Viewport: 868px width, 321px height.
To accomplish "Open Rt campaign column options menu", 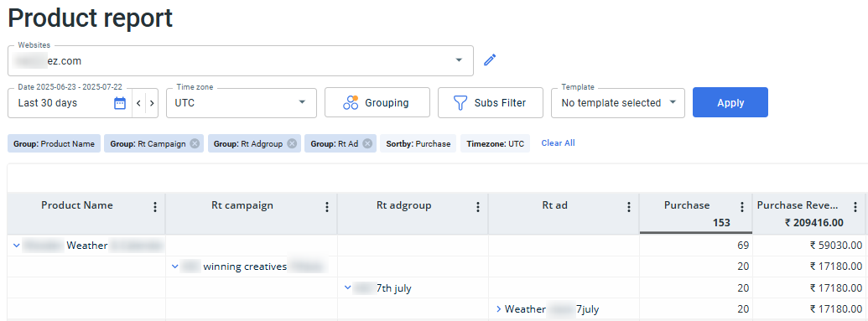I will click(327, 207).
